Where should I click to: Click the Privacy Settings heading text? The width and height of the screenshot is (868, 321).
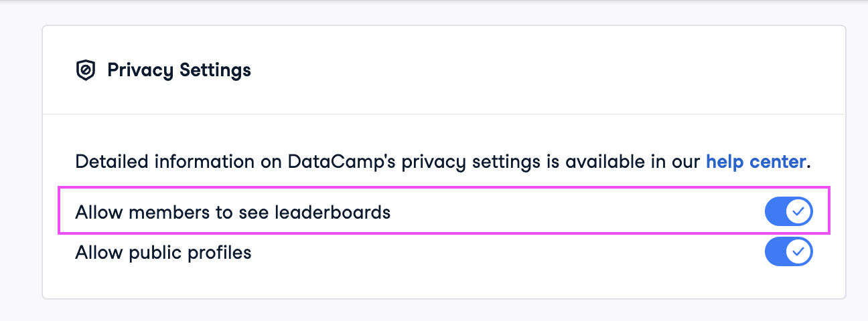tap(179, 70)
